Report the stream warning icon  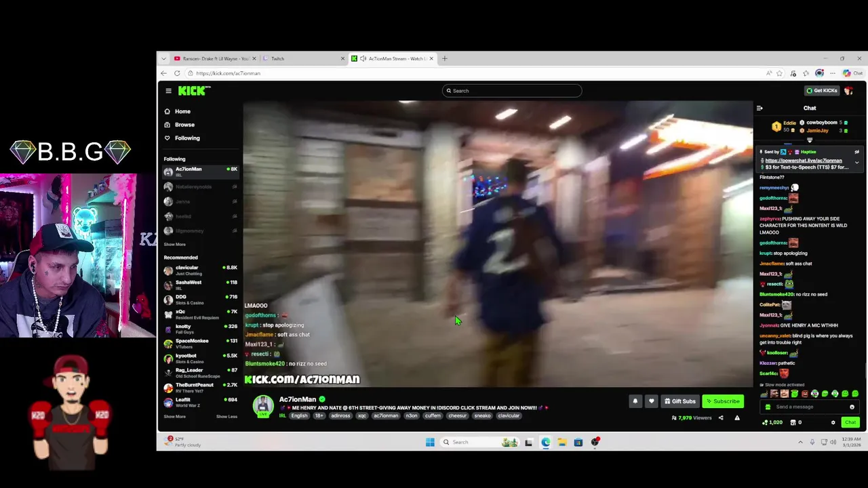tap(737, 418)
